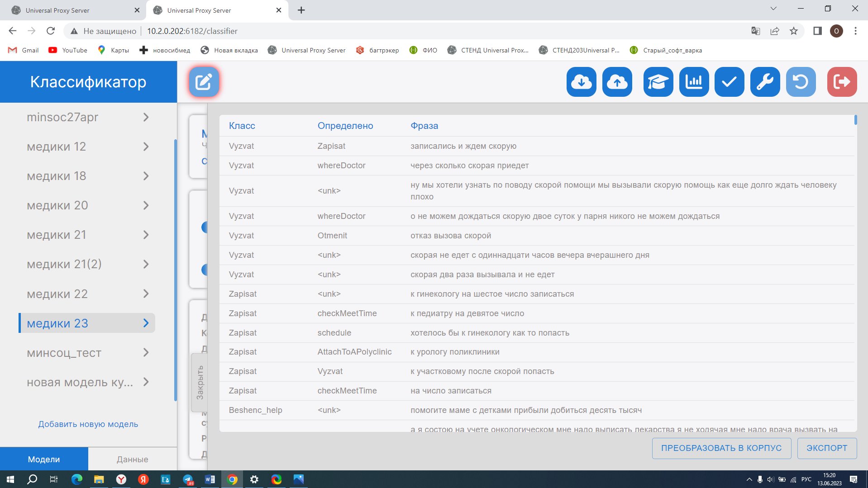Click the ЭКСПОРТ button
Screen dimensions: 868x488
point(826,448)
